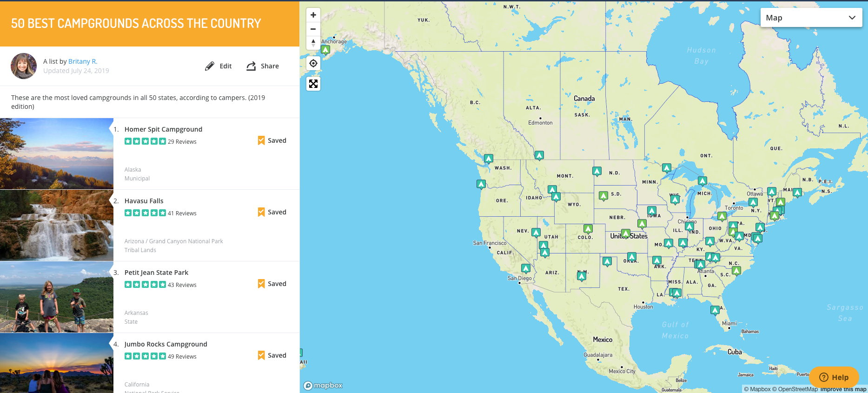Select the campground marker on Oregon coast
The image size is (868, 393).
click(481, 185)
